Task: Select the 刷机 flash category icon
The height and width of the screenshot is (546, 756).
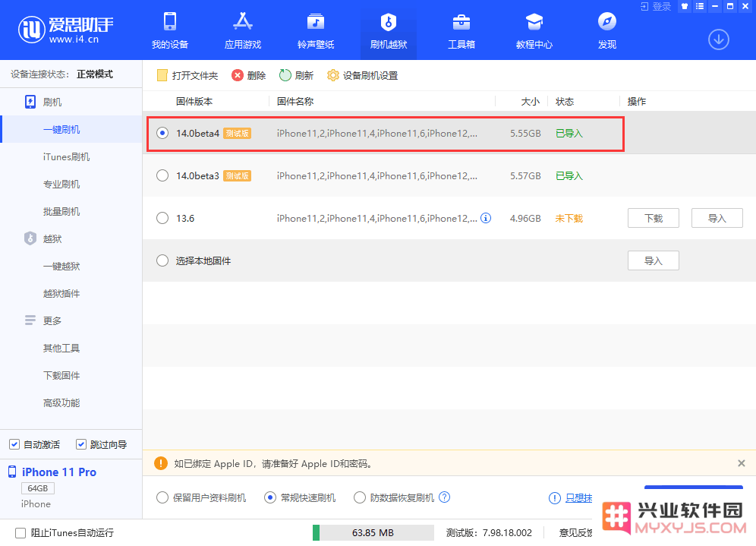Action: pos(30,102)
